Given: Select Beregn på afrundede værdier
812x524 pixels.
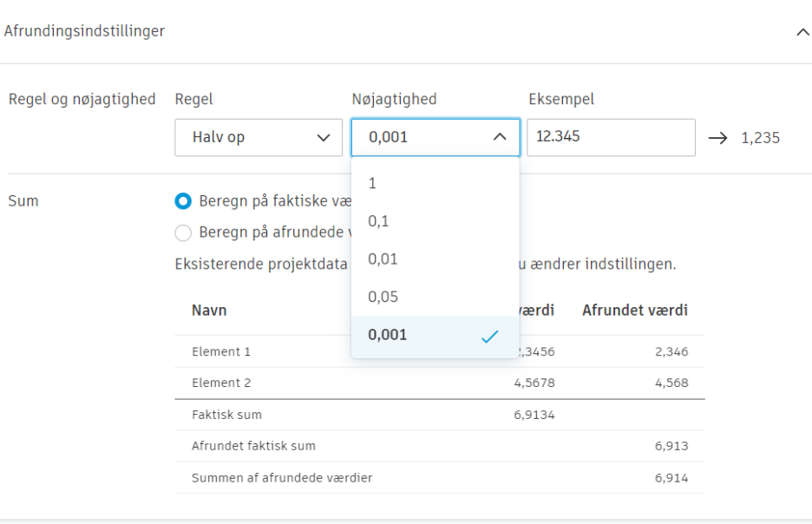Looking at the screenshot, I should tap(182, 233).
